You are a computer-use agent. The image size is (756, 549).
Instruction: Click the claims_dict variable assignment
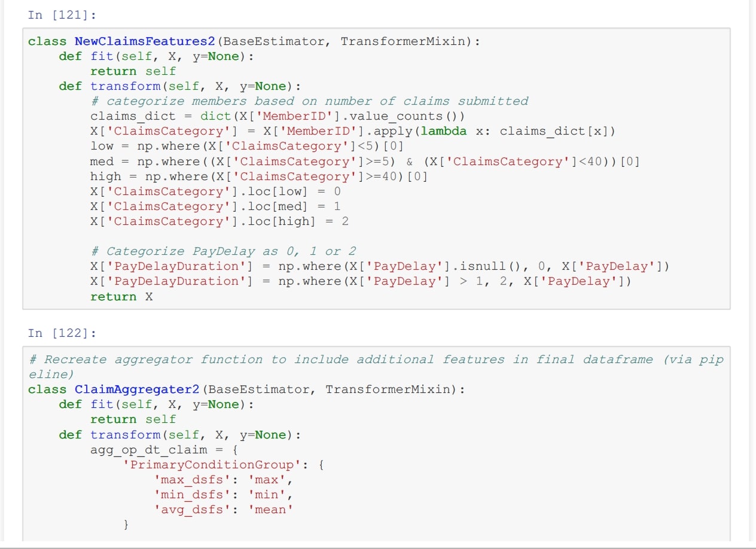point(133,116)
